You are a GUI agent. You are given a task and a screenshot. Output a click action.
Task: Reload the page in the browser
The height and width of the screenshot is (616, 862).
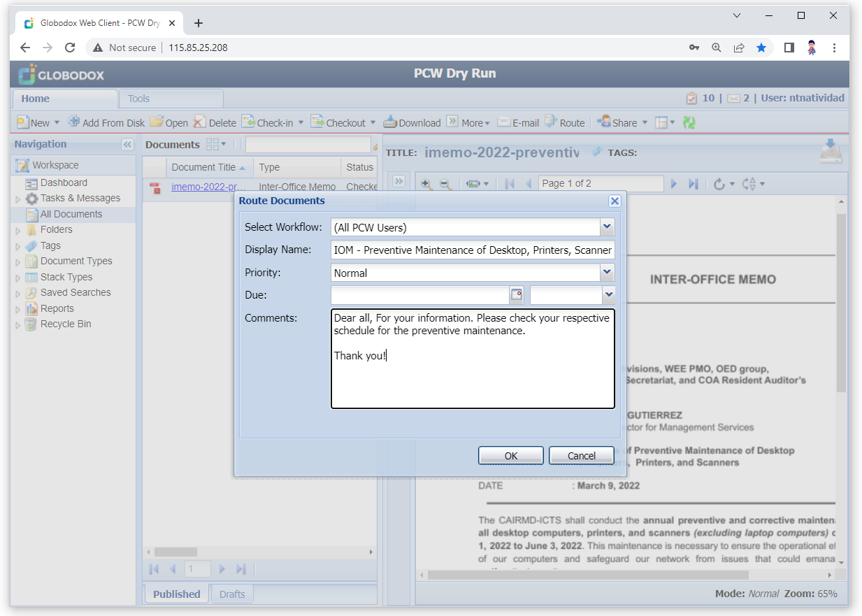pyautogui.click(x=70, y=48)
